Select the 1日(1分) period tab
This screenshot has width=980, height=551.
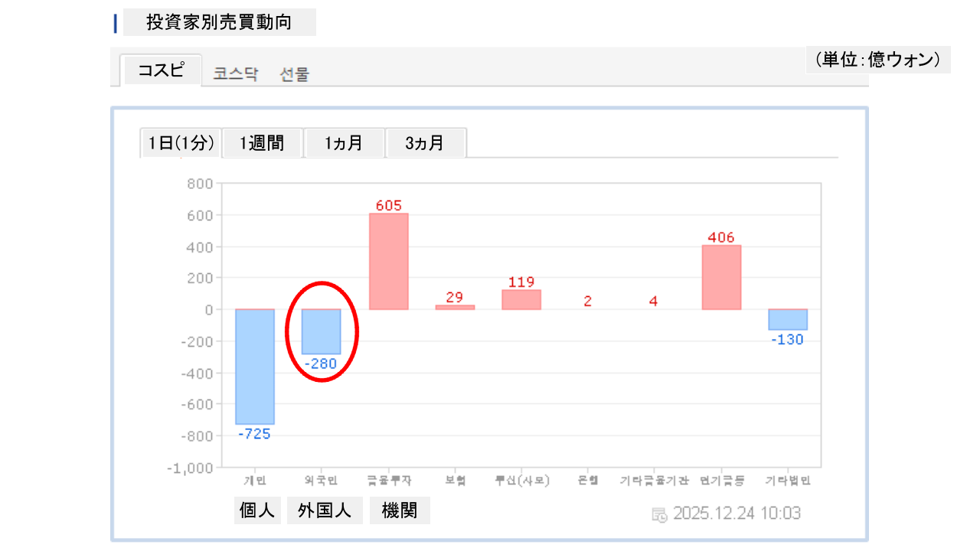click(x=181, y=143)
